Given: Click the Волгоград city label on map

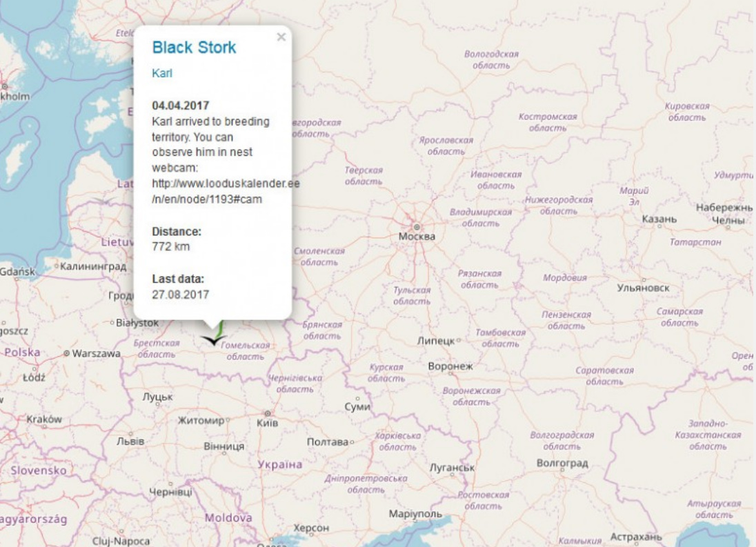Looking at the screenshot, I should tap(562, 464).
